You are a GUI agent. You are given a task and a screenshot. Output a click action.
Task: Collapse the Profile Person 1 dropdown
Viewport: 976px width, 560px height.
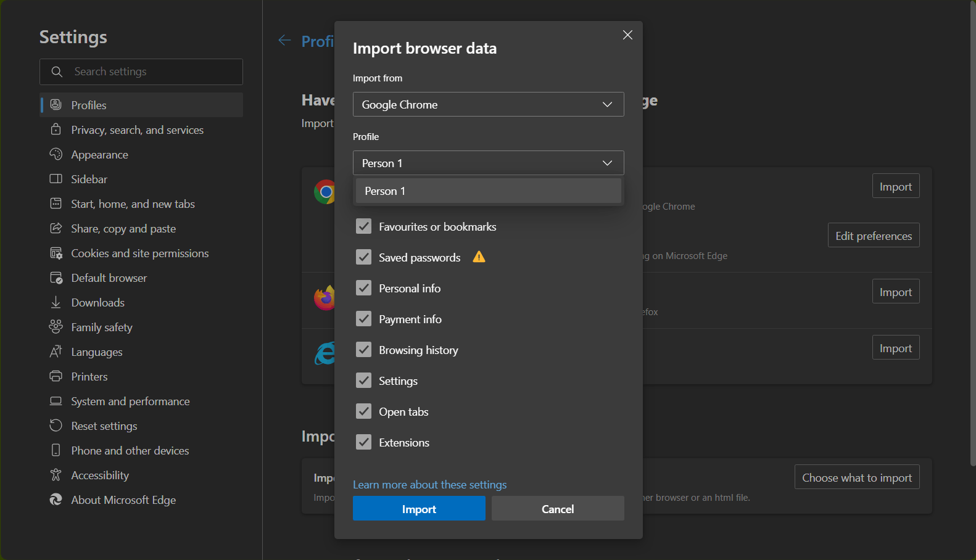(489, 163)
